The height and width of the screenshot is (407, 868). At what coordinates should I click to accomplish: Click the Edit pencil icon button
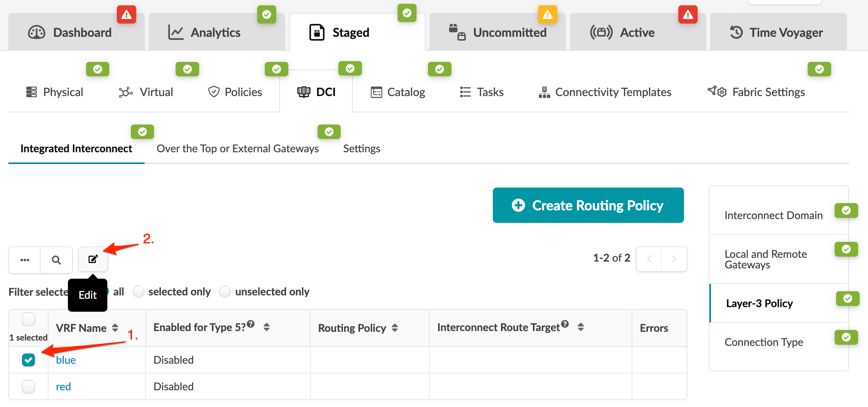[93, 259]
